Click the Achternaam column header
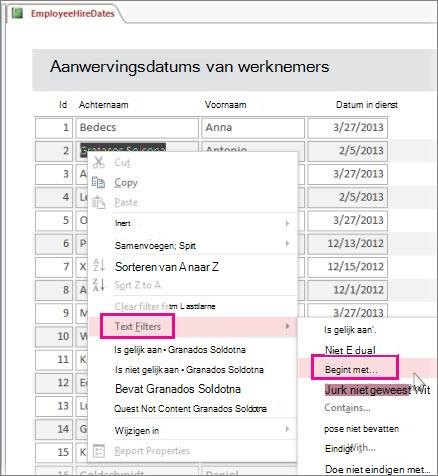 pos(103,105)
